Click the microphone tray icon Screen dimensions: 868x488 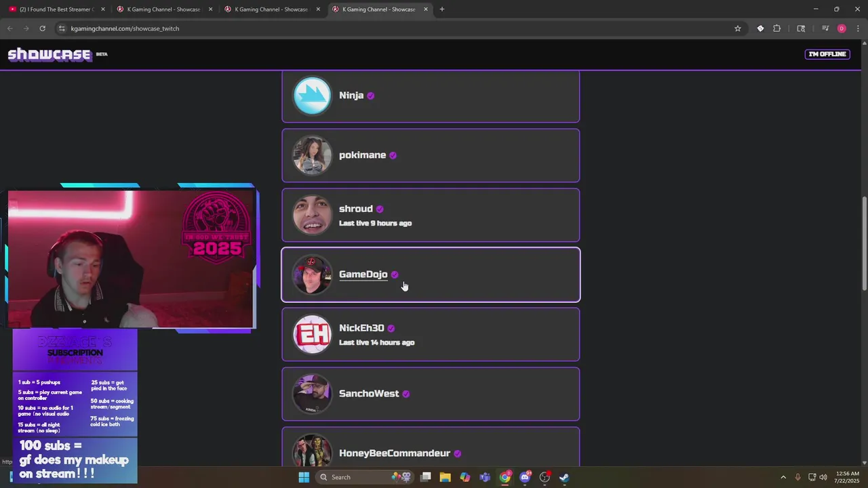pos(797,477)
